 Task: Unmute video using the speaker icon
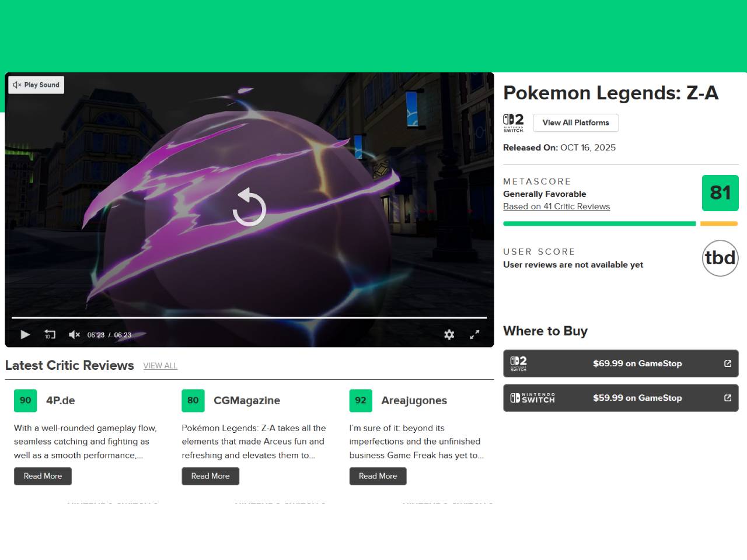point(74,334)
